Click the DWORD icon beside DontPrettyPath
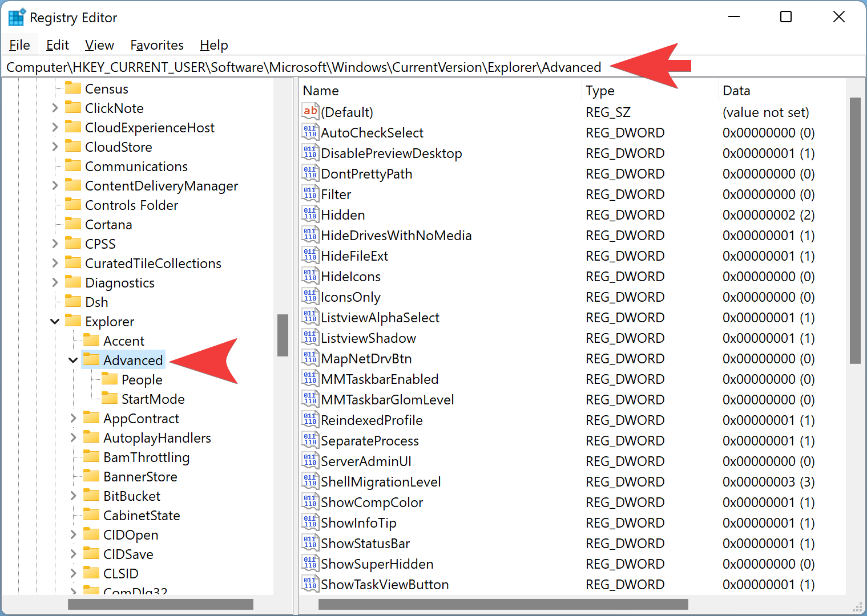 (310, 173)
